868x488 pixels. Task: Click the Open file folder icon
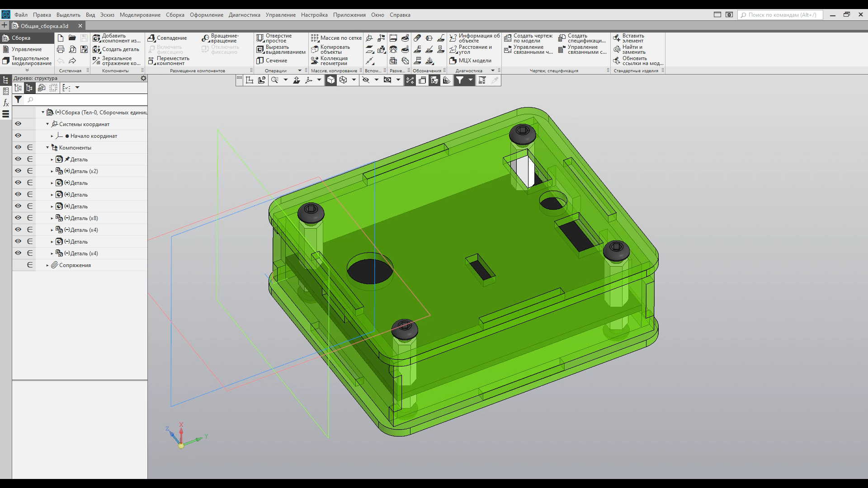pos(72,38)
